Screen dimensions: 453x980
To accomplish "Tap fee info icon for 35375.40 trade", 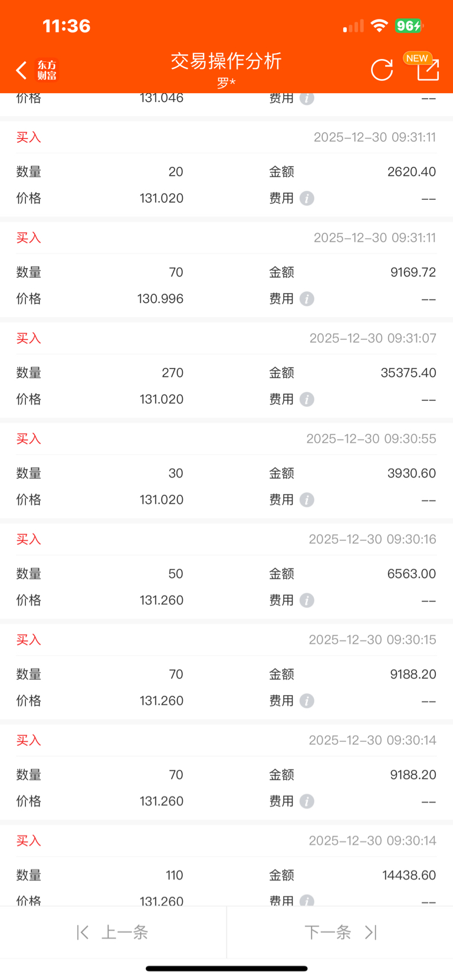I will tap(307, 399).
